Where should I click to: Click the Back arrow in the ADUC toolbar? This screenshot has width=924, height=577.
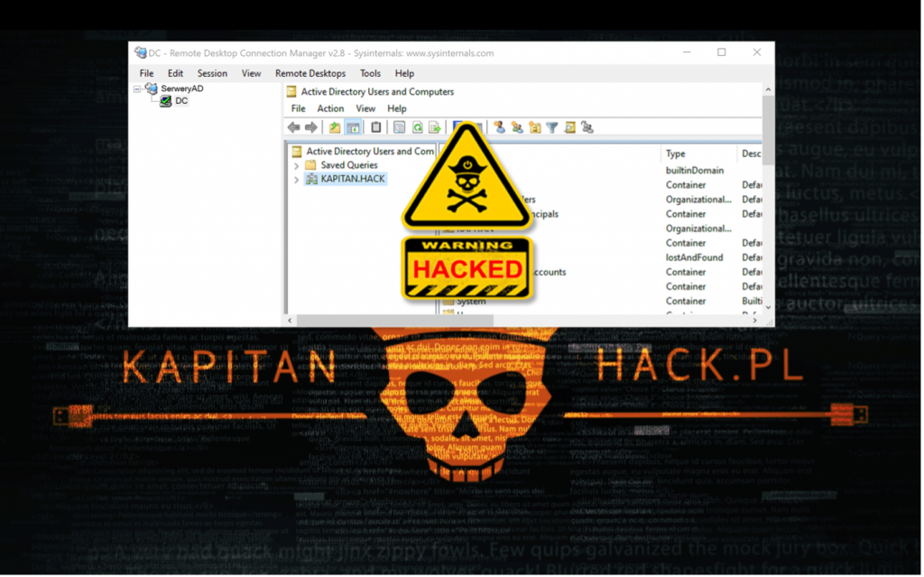293,127
